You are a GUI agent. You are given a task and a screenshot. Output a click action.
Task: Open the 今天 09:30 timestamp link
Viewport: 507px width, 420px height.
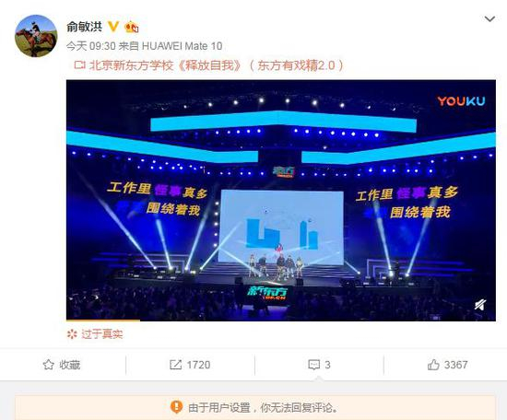click(91, 46)
